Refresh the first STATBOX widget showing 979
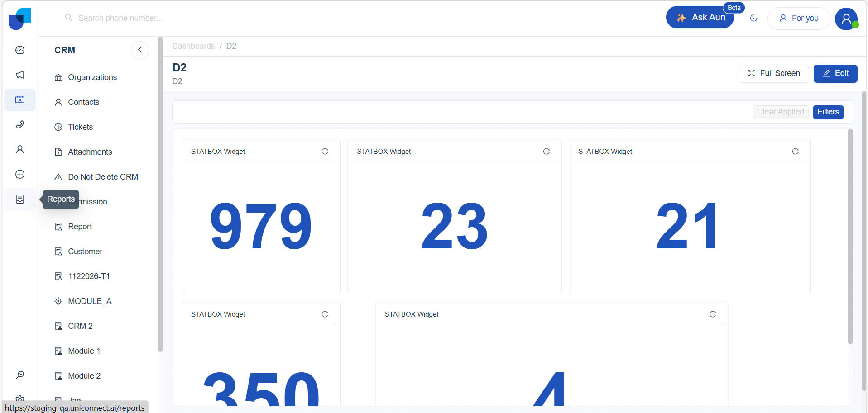868x413 pixels. [x=325, y=152]
